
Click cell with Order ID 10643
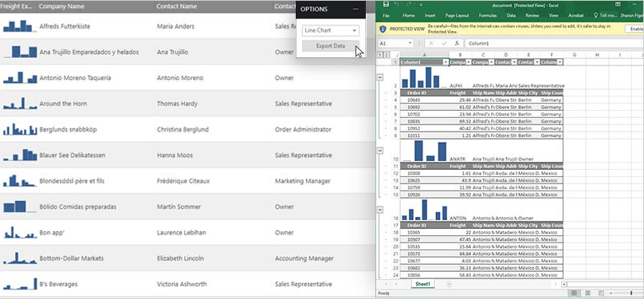click(x=424, y=100)
